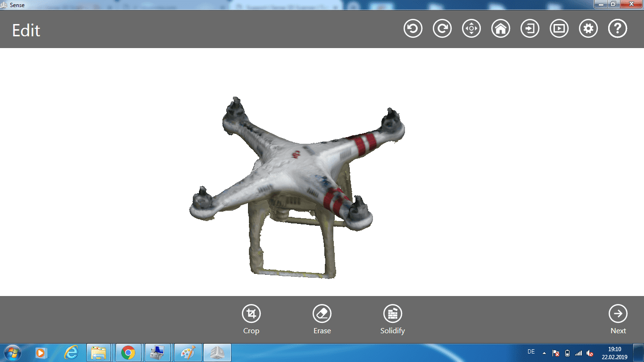Select the Crop tool

[251, 319]
